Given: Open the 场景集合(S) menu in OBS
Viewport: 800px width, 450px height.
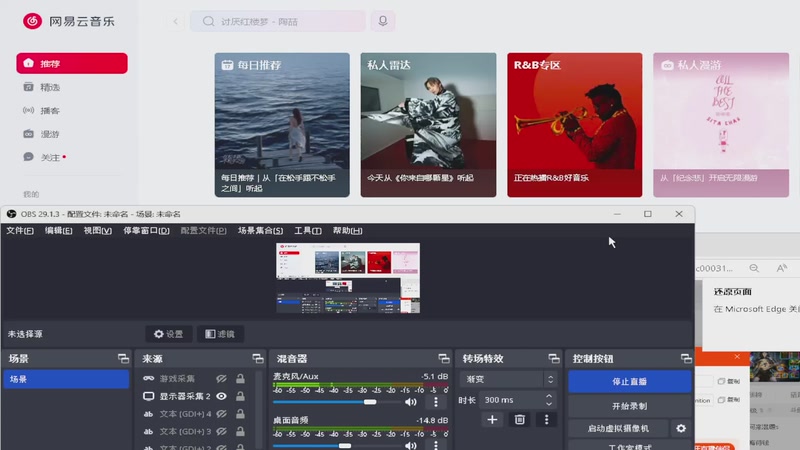Looking at the screenshot, I should click(260, 231).
